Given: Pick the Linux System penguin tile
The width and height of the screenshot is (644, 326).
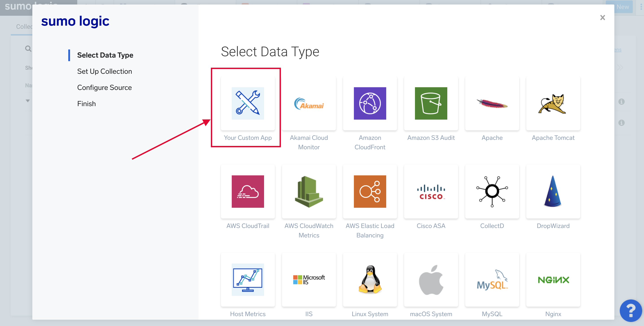Looking at the screenshot, I should [x=370, y=280].
